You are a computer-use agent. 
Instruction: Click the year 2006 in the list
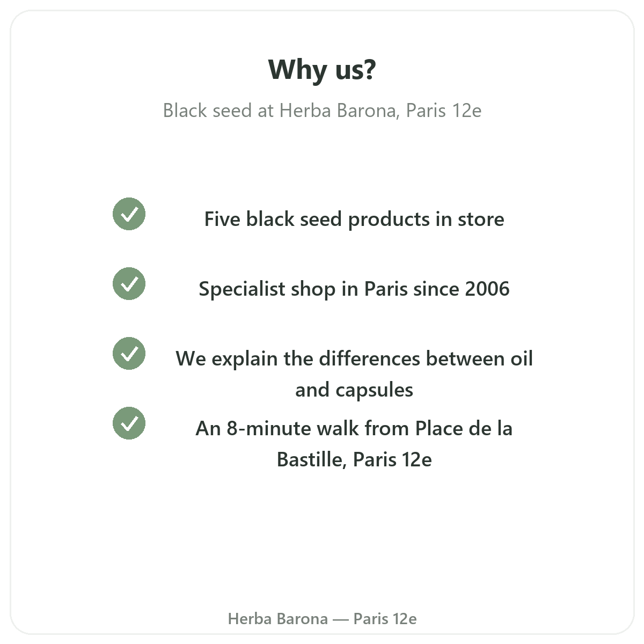click(487, 289)
